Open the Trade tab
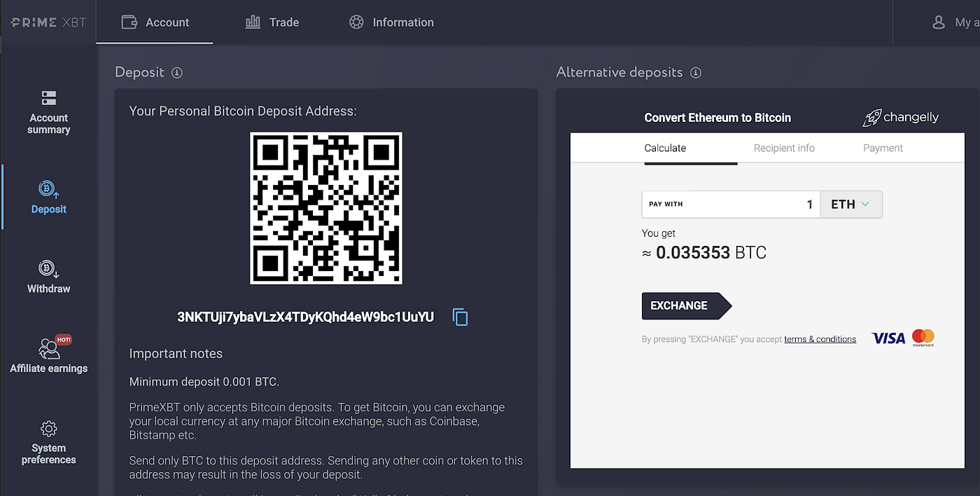Screen dimensions: 980x496 pyautogui.click(x=272, y=22)
